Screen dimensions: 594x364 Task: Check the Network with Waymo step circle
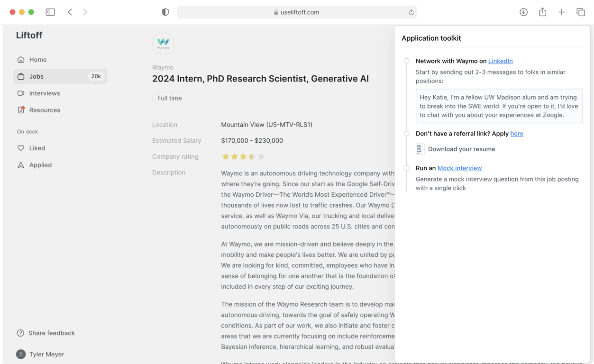(406, 61)
